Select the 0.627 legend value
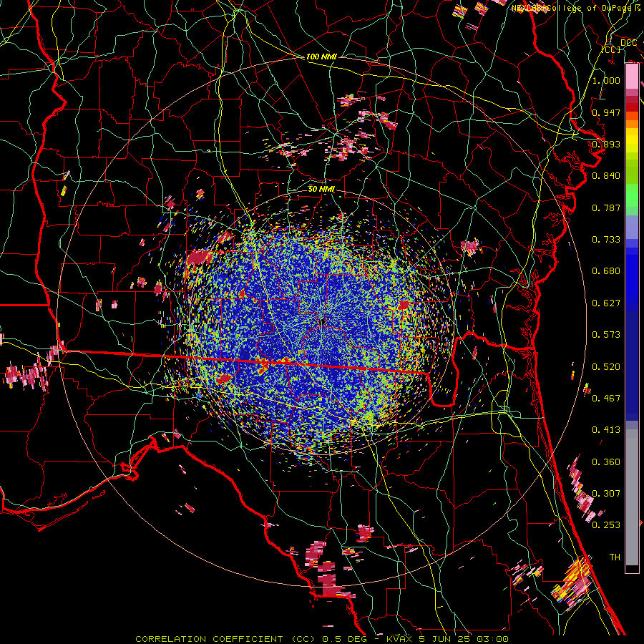 point(606,303)
